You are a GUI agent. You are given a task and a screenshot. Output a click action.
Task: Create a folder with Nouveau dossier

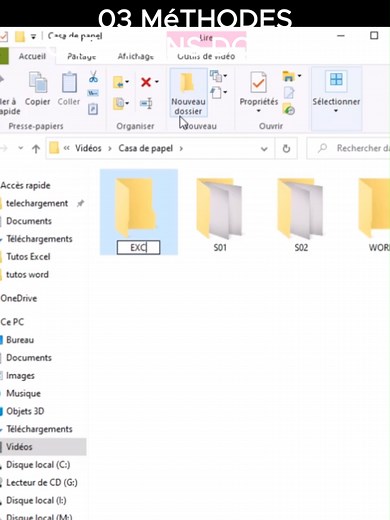click(x=188, y=93)
